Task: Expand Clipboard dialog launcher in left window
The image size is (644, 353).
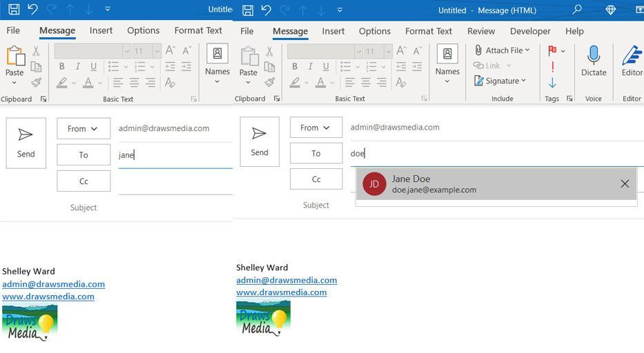Action: [x=43, y=99]
